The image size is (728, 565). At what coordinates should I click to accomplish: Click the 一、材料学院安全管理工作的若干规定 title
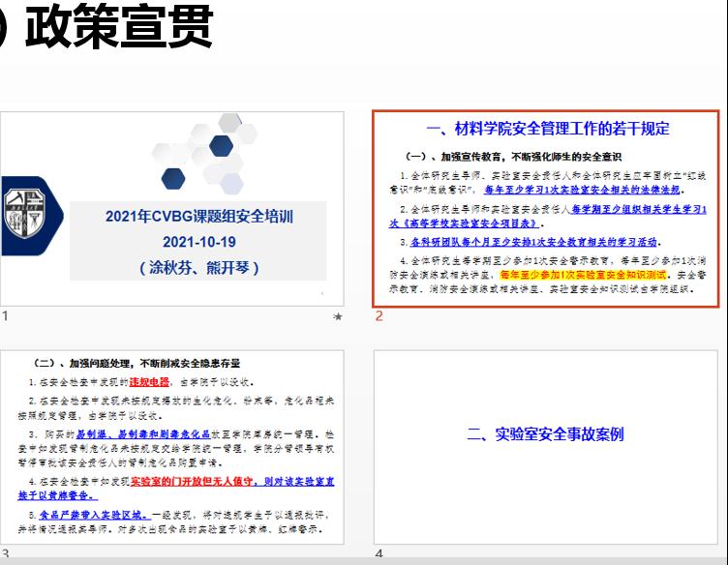(x=547, y=129)
